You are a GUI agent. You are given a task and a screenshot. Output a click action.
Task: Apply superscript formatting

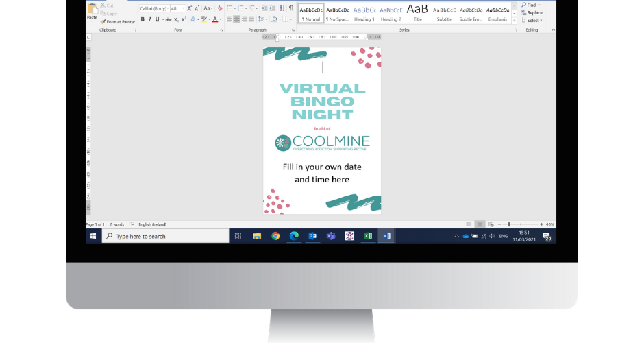click(x=184, y=19)
